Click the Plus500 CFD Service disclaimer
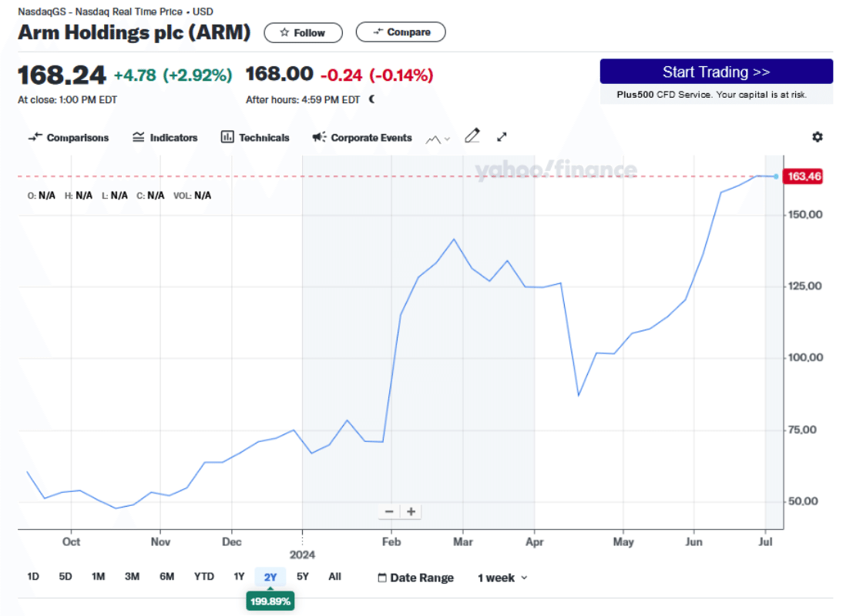The height and width of the screenshot is (616, 853). coord(711,95)
